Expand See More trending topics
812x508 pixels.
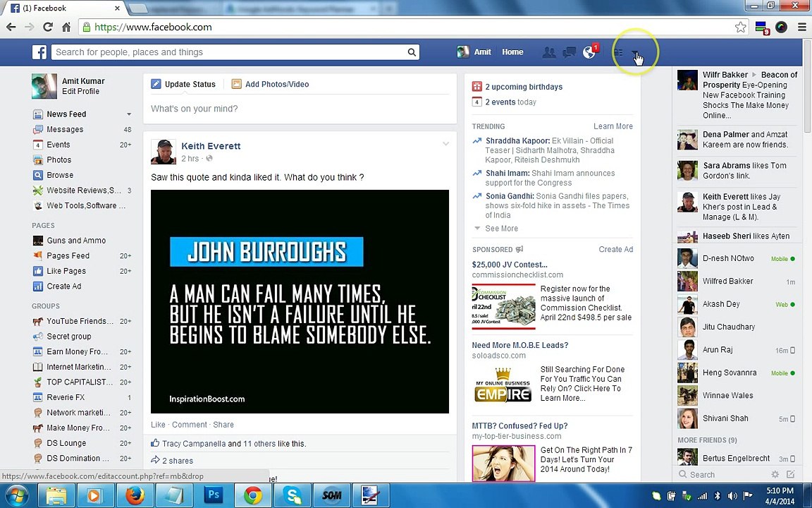point(501,229)
